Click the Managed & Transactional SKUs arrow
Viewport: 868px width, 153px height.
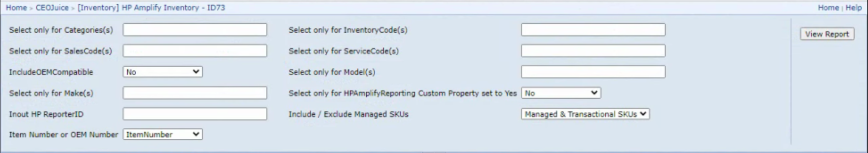[643, 114]
